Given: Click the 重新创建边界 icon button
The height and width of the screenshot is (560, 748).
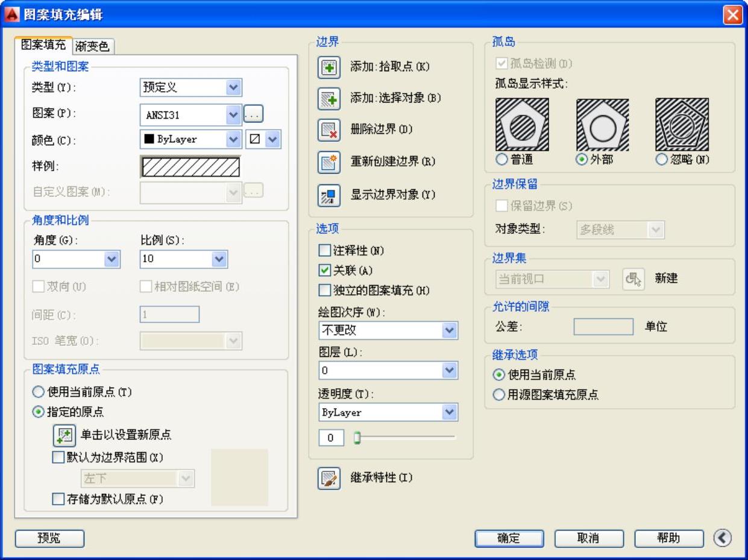Looking at the screenshot, I should [x=329, y=162].
